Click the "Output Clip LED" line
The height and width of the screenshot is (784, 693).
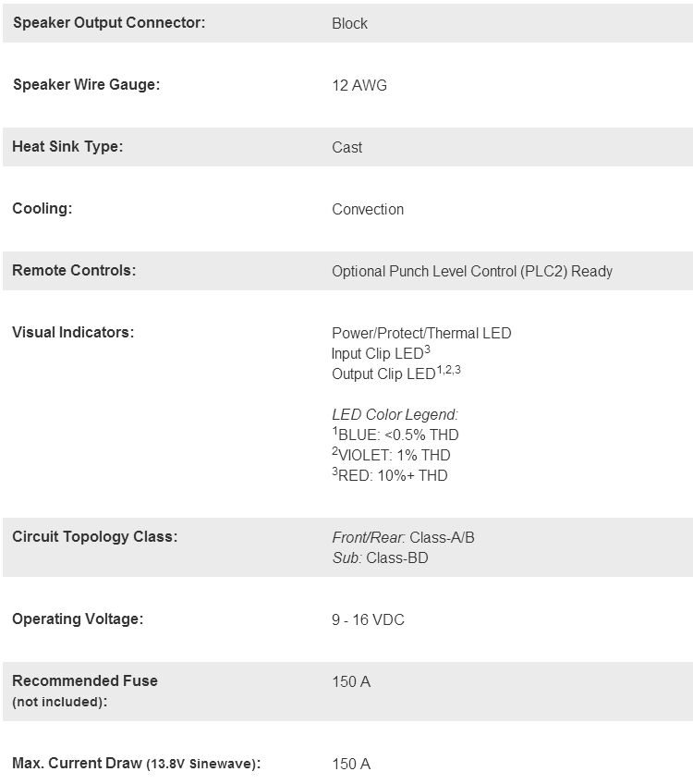pyautogui.click(x=383, y=374)
